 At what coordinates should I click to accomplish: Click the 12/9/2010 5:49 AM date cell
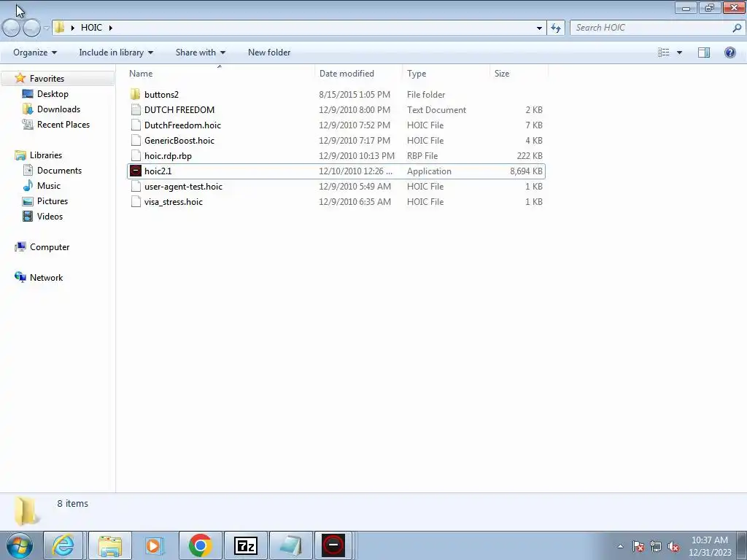coord(355,186)
